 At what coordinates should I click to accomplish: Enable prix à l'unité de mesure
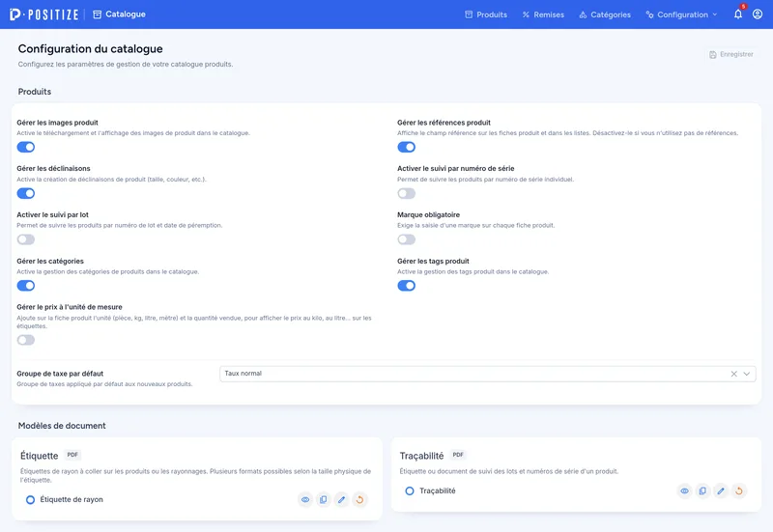coord(26,340)
